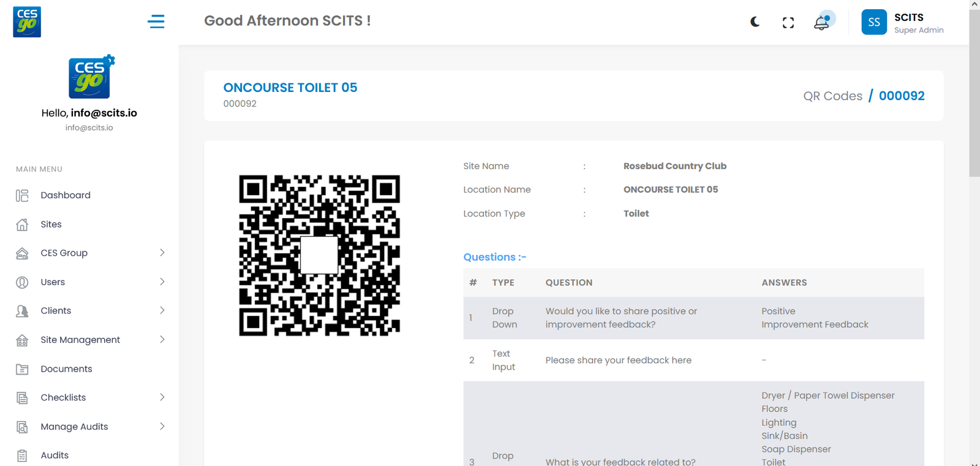Expand the CES Group submenu chevron
980x466 pixels.
click(x=162, y=253)
